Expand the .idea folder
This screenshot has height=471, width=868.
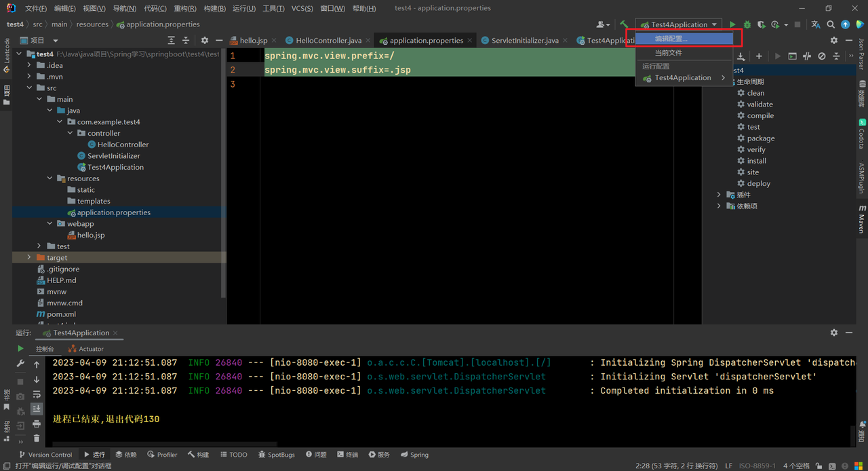[30, 65]
